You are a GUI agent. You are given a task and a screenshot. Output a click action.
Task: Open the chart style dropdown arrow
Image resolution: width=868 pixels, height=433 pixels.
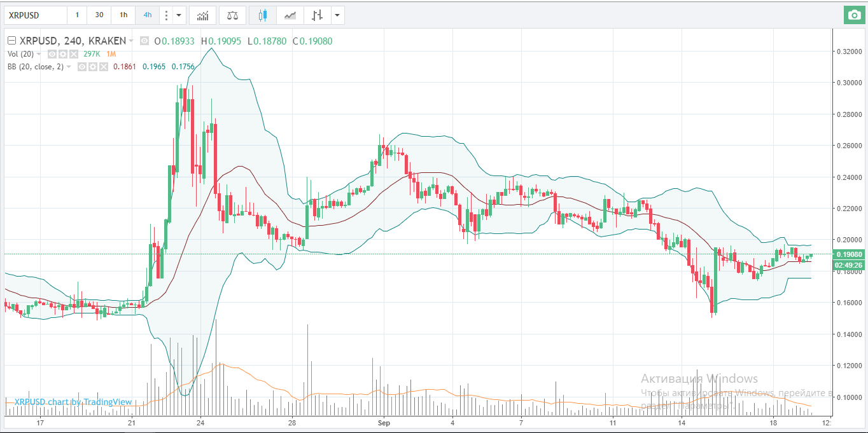point(337,15)
